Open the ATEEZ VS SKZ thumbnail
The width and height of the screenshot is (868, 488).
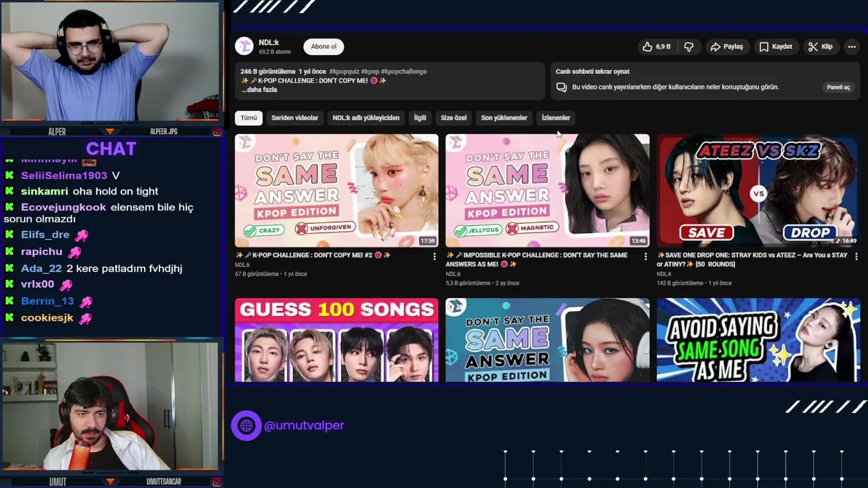(758, 190)
